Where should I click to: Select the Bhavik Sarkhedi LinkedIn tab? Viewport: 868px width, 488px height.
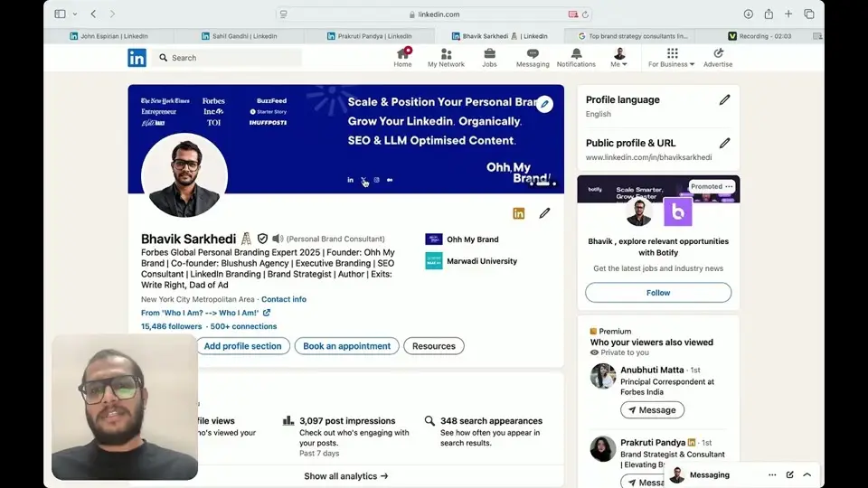tap(499, 36)
